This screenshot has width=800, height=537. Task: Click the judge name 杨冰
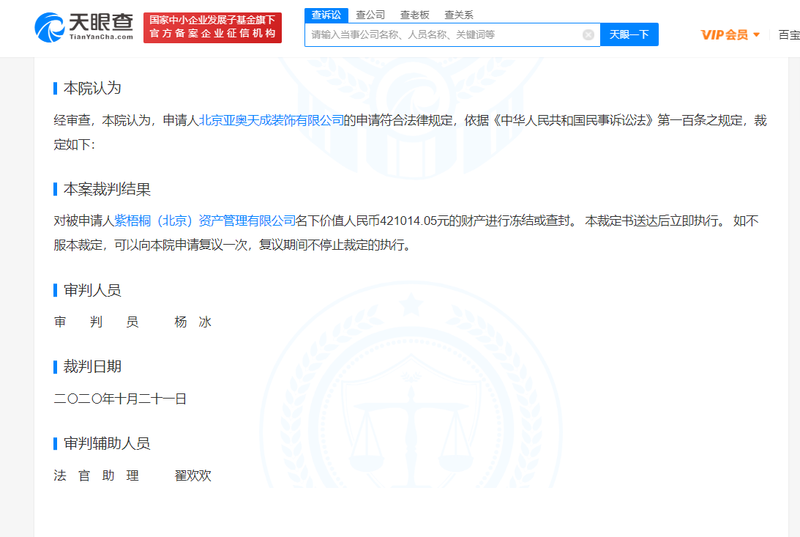coord(193,322)
